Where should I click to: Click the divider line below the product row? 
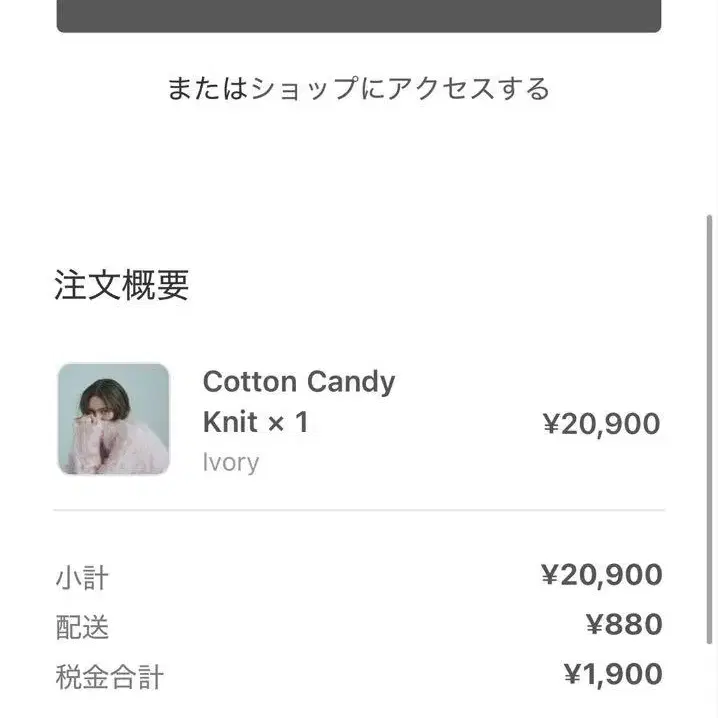click(358, 511)
